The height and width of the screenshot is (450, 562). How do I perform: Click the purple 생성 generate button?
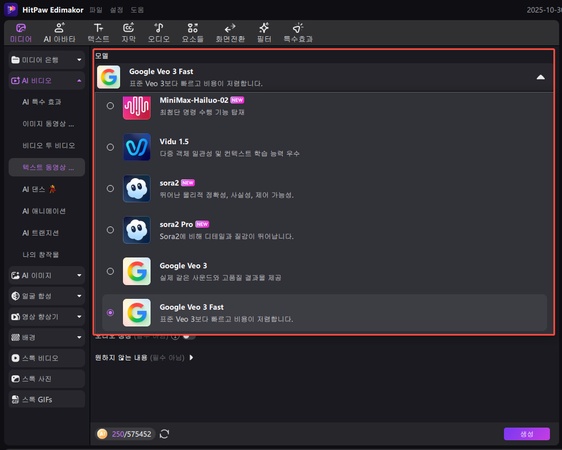527,434
